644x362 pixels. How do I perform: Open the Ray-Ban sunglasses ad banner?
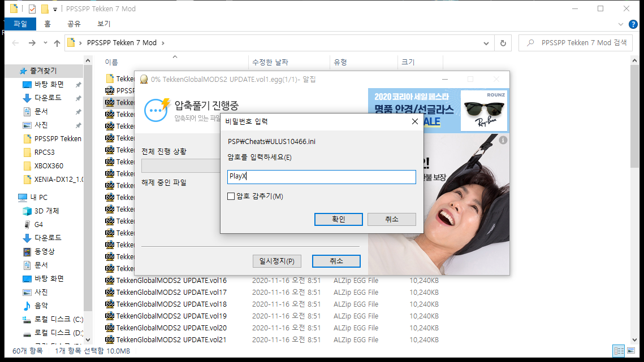pyautogui.click(x=439, y=110)
